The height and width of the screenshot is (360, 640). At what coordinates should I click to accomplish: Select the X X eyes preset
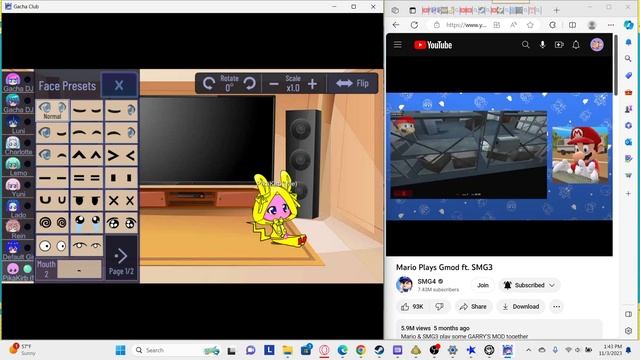tap(121, 200)
